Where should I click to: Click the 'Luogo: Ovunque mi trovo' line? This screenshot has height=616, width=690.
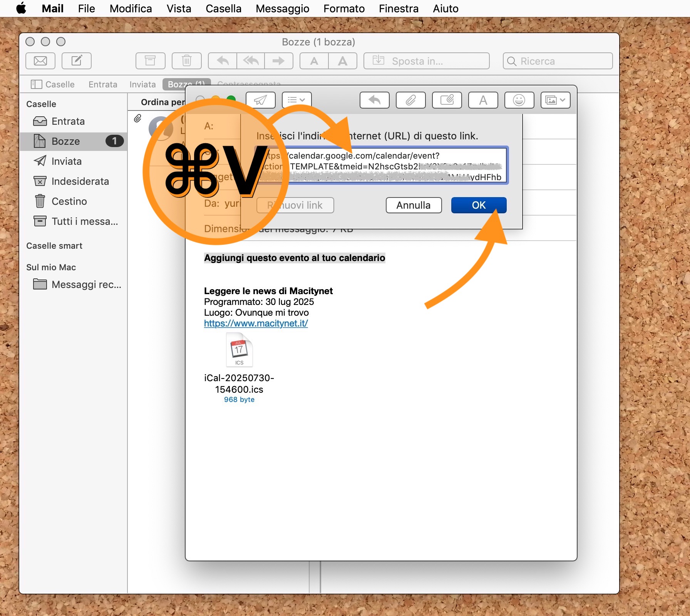click(256, 313)
